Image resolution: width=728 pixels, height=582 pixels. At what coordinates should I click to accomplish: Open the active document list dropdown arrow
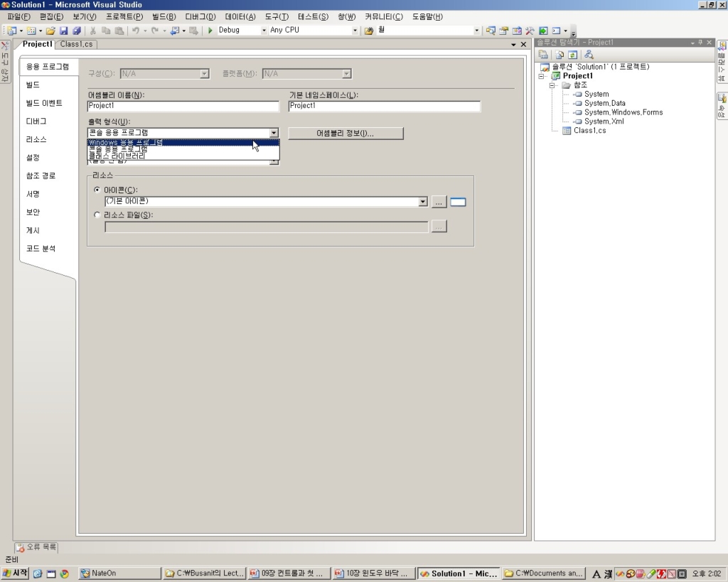[x=513, y=45]
